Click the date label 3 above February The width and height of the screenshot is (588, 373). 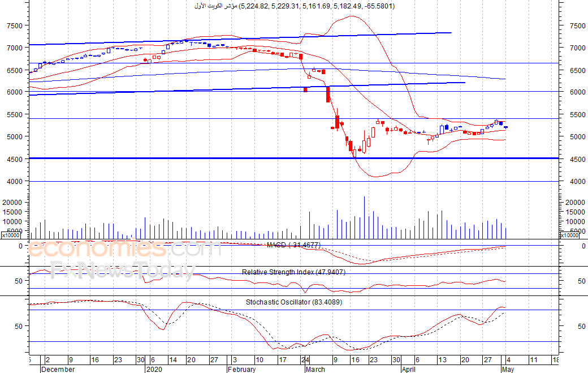tap(235, 360)
